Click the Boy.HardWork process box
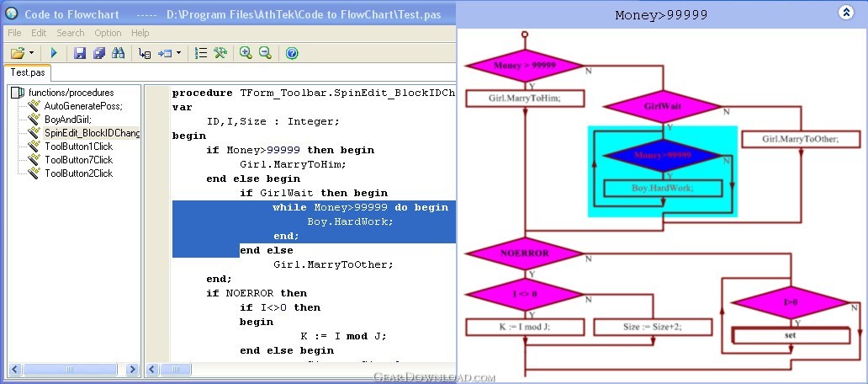This screenshot has height=384, width=868. pos(663,189)
